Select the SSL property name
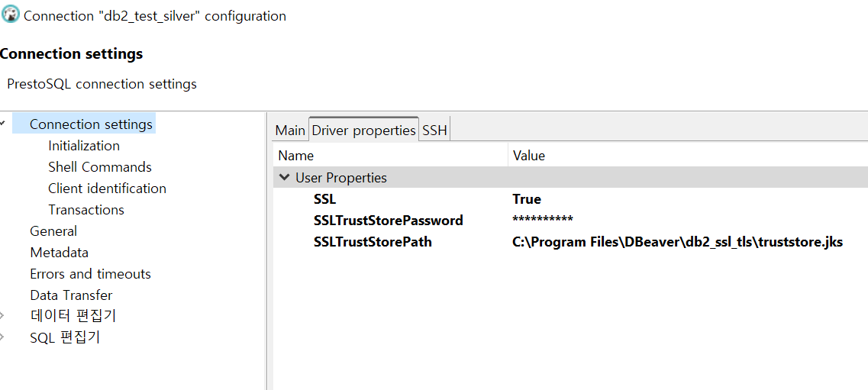The width and height of the screenshot is (868, 390). tap(324, 199)
